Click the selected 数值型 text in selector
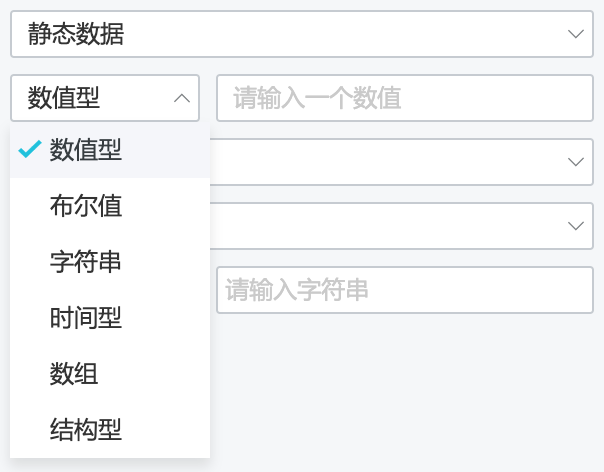Viewport: 604px width, 472px height. coord(64,98)
